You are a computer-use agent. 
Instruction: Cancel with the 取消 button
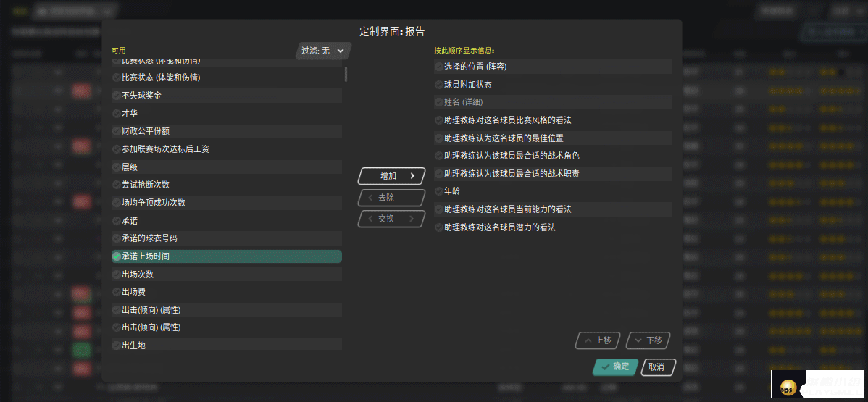(x=658, y=367)
